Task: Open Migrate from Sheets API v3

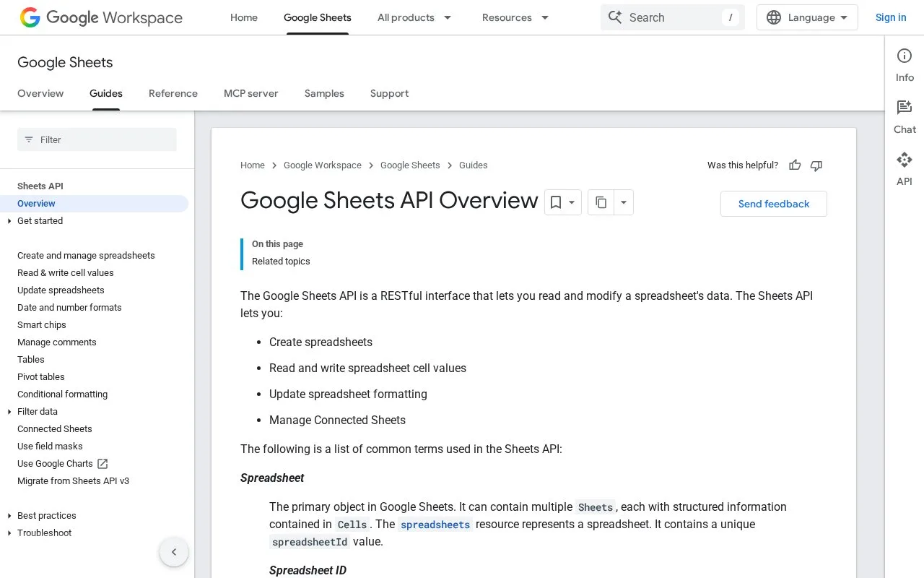Action: (74, 481)
